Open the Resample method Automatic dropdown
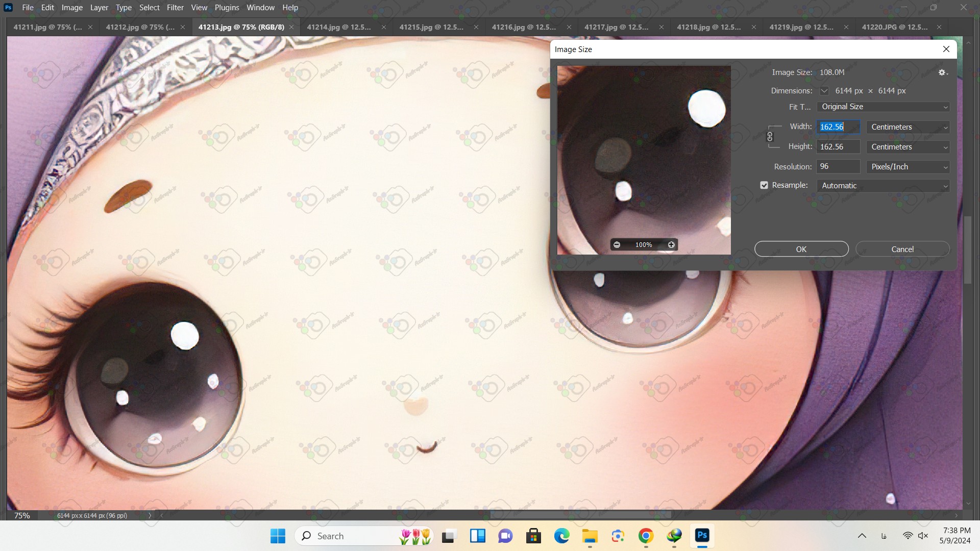This screenshot has height=551, width=980. 883,186
